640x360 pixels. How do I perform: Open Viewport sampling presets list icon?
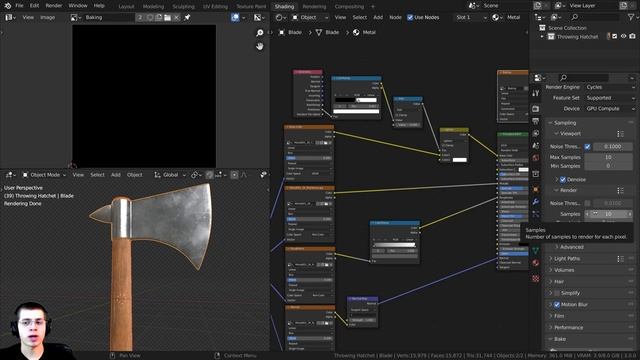[x=620, y=134]
